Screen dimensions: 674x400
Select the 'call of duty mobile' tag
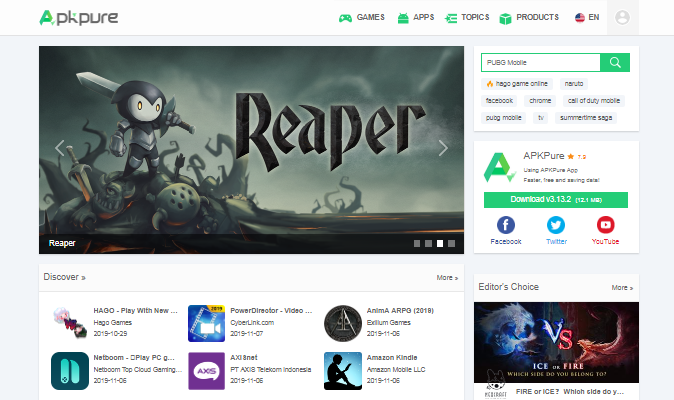594,101
